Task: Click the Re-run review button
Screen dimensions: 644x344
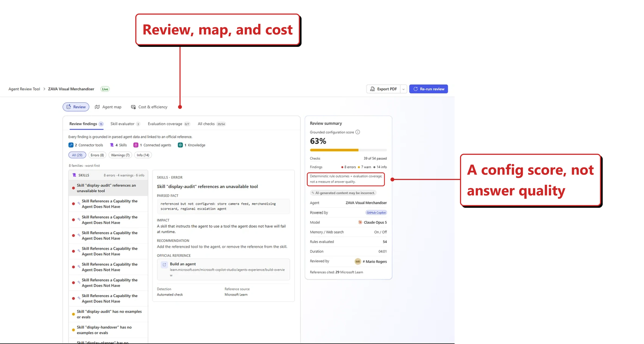Action: click(x=429, y=89)
